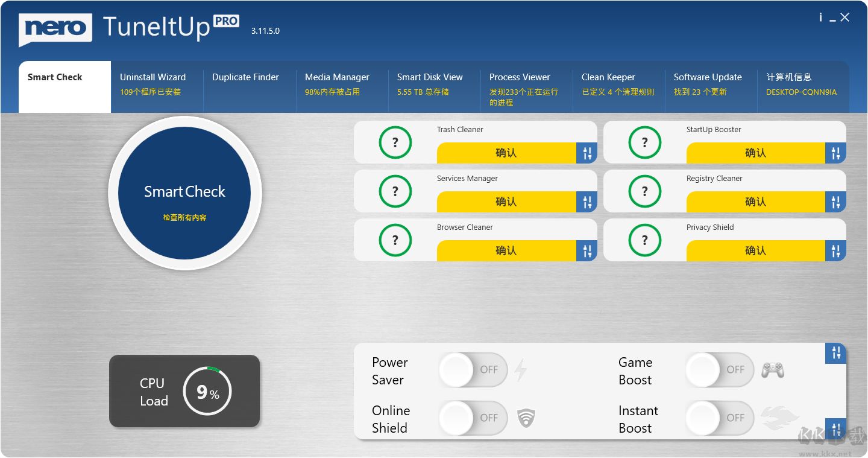This screenshot has height=458, width=868.
Task: Open the info "i" icon in title bar
Action: [x=820, y=17]
